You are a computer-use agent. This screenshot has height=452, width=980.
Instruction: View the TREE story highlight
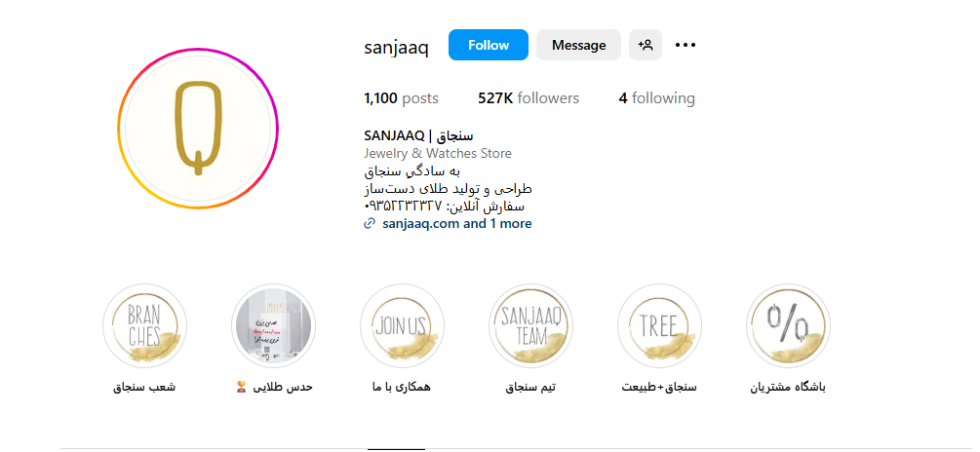coord(659,326)
